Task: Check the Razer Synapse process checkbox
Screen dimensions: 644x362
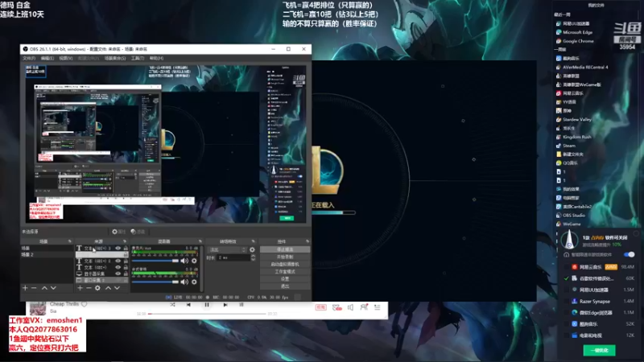Action: pos(567,301)
